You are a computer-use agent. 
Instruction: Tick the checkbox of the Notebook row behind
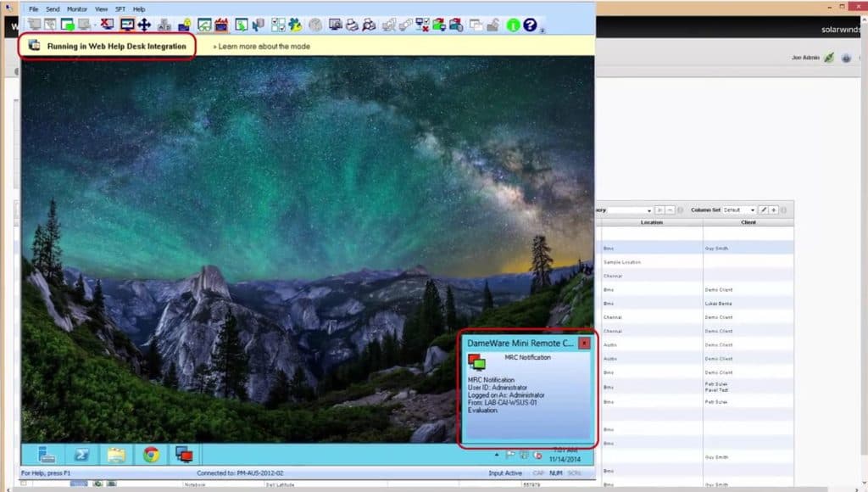point(24,484)
